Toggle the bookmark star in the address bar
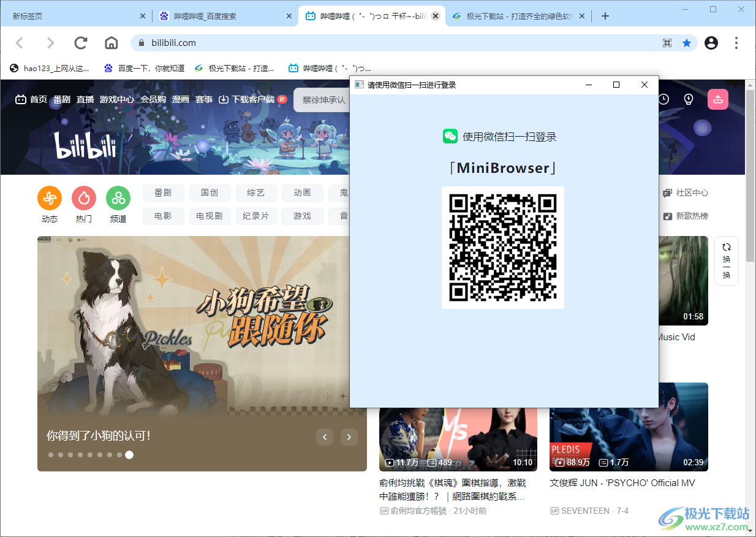Viewport: 756px width, 537px height. click(686, 43)
